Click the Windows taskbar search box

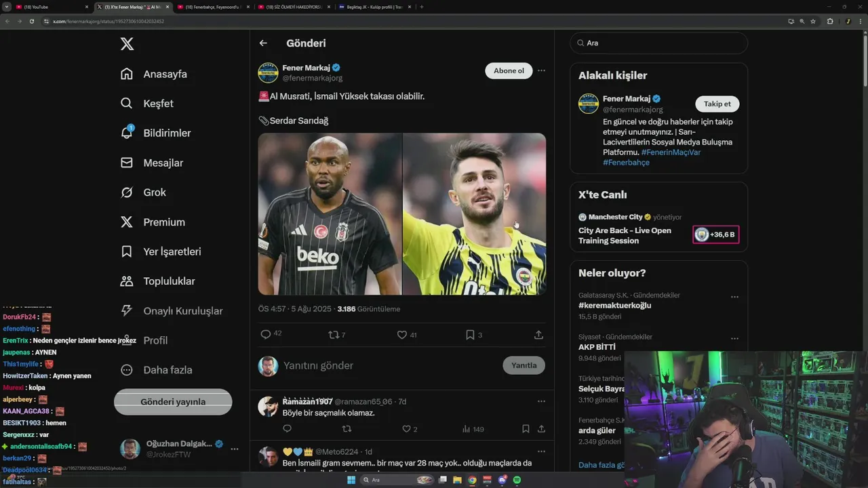398,480
